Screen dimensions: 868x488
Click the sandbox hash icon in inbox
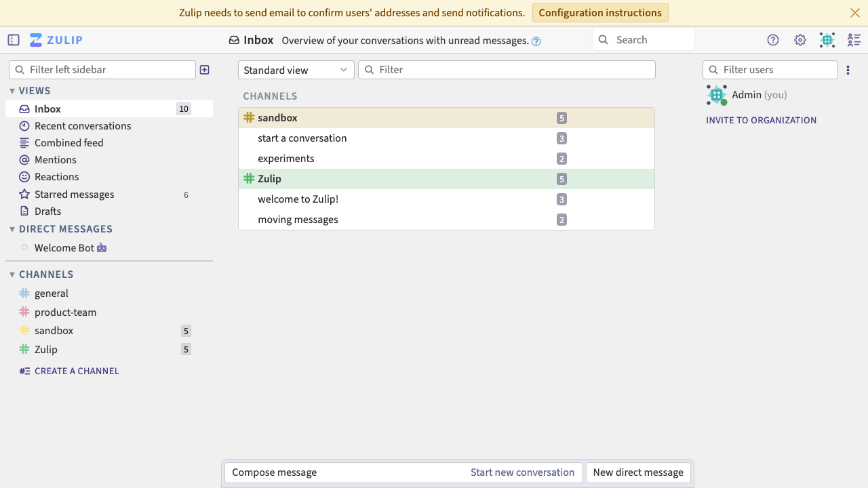[x=249, y=118]
